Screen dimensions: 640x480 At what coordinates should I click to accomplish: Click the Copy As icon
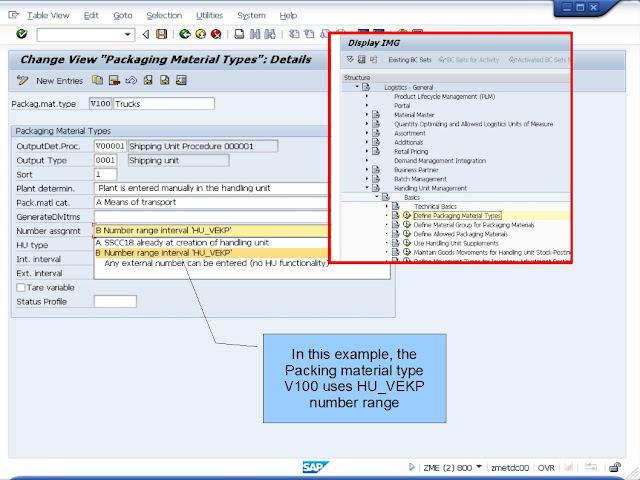[x=98, y=80]
